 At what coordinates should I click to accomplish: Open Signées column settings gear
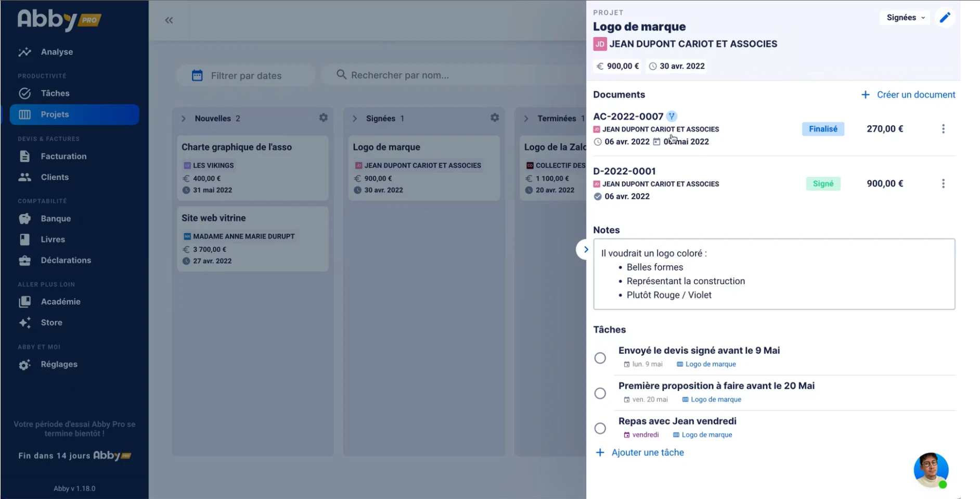click(x=495, y=118)
